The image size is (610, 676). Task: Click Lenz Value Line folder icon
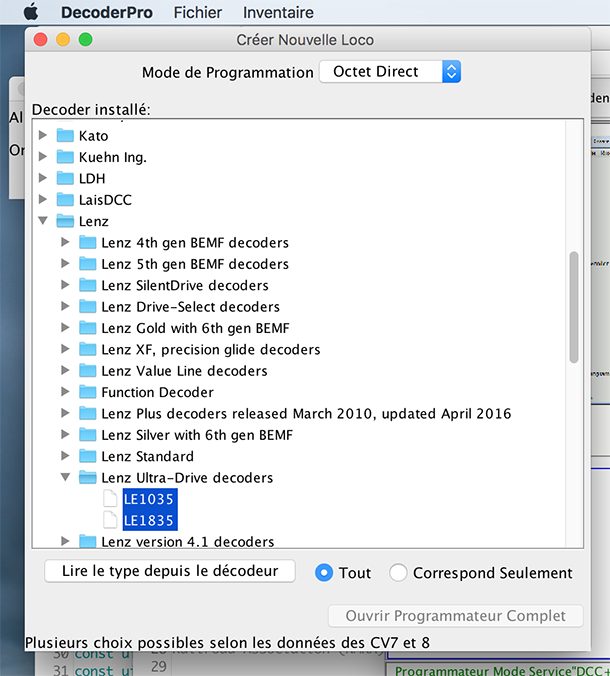pos(88,370)
